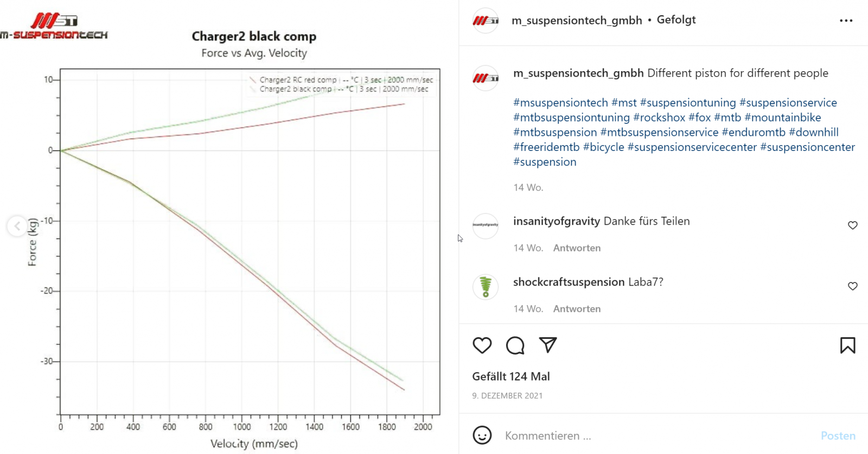The width and height of the screenshot is (868, 454).
Task: Open the insanityofgravity username link
Action: (x=556, y=221)
